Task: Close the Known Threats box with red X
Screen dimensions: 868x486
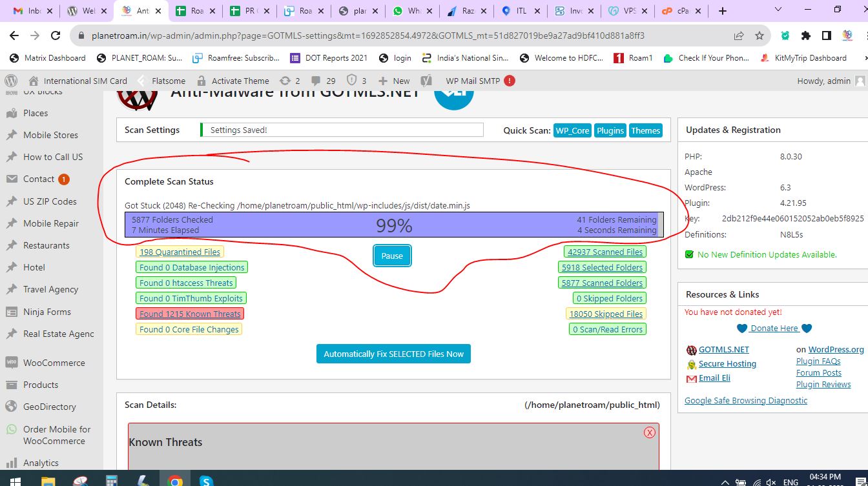Action: 650,432
